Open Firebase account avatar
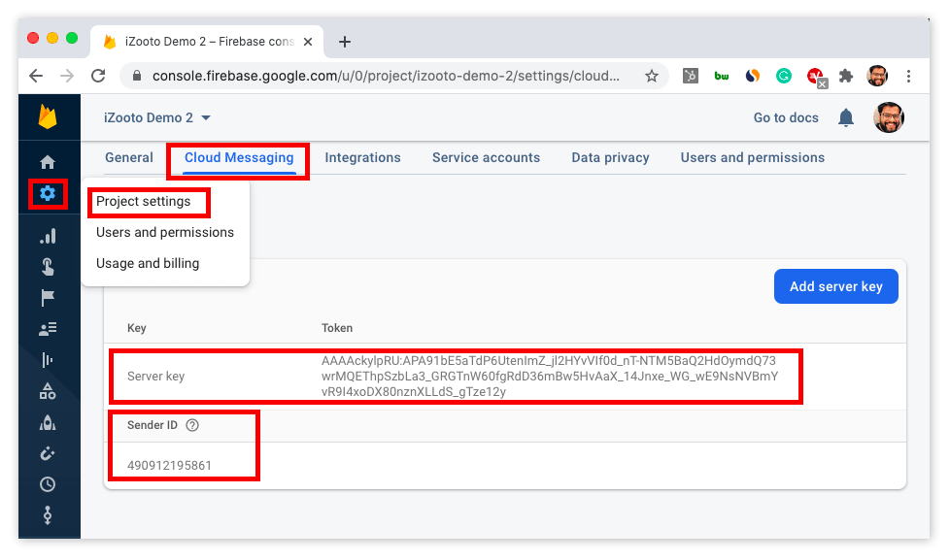The image size is (950, 560). tap(888, 117)
